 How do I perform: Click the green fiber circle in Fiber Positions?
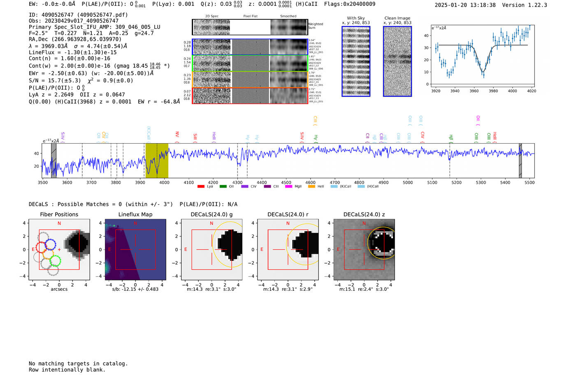55,261
